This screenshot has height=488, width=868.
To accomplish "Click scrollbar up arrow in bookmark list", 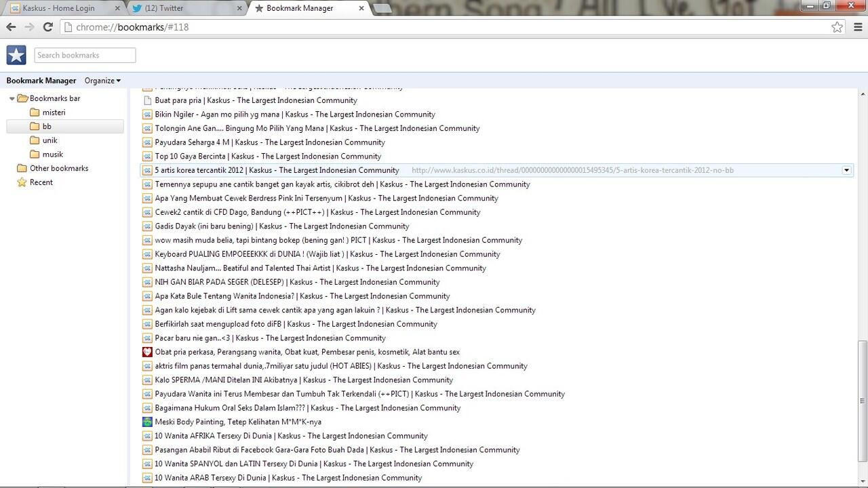I will 862,94.
